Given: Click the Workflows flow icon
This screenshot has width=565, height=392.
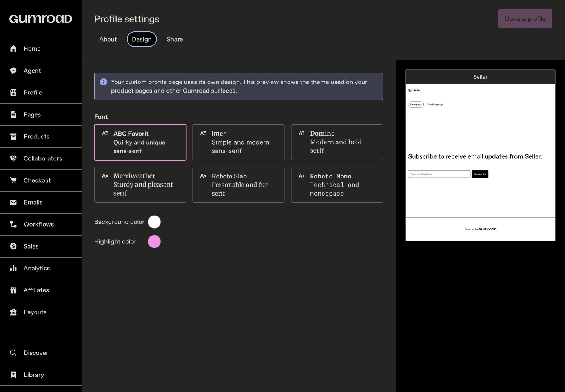Looking at the screenshot, I should (x=13, y=224).
